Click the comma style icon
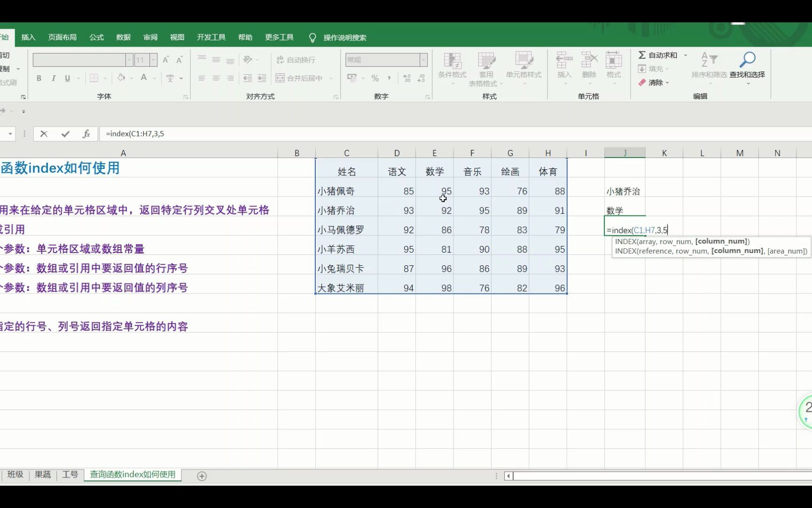 389,78
